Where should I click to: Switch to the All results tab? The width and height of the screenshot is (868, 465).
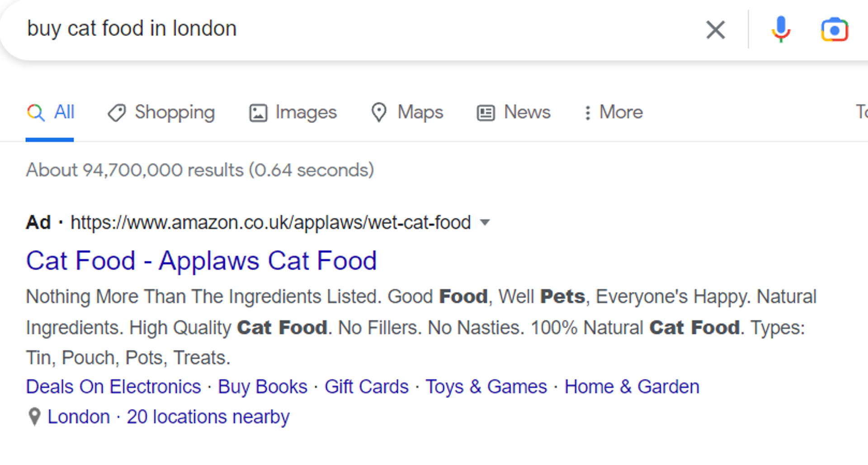click(x=50, y=112)
